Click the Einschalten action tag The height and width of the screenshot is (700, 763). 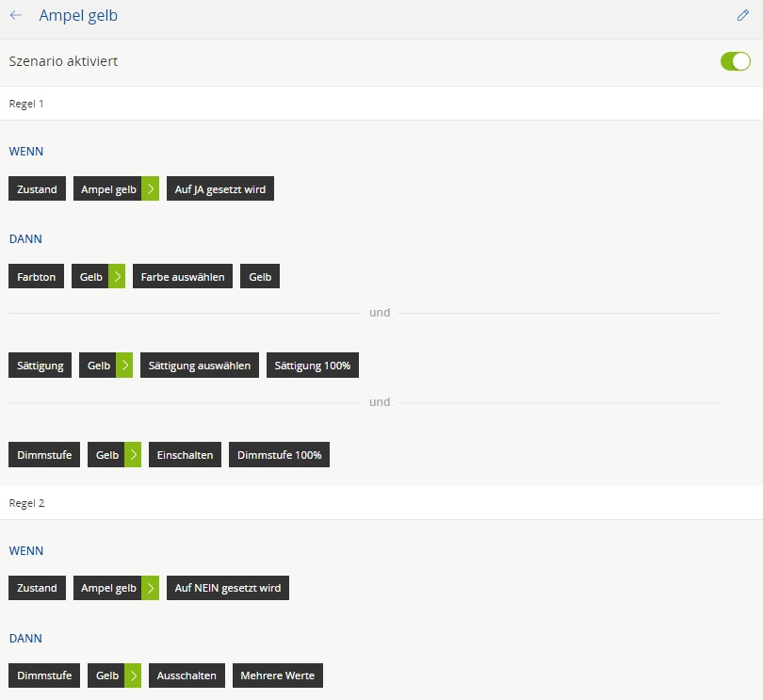tap(185, 455)
